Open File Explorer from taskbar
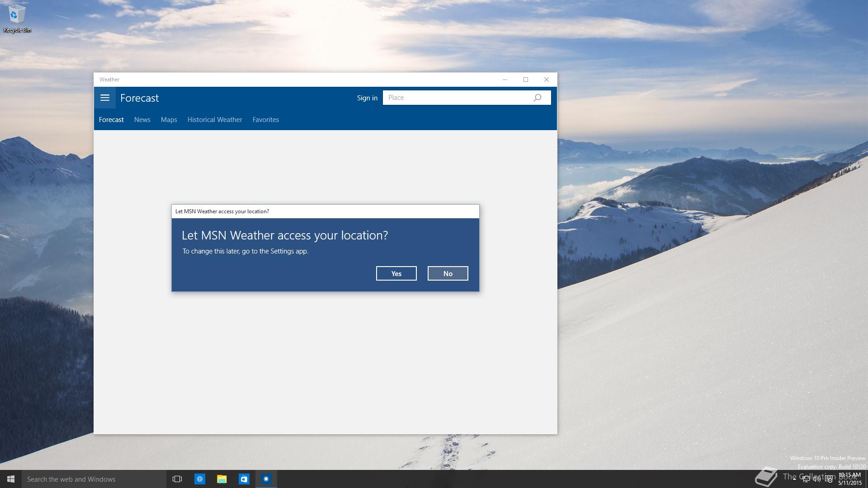The width and height of the screenshot is (868, 488). tap(222, 479)
